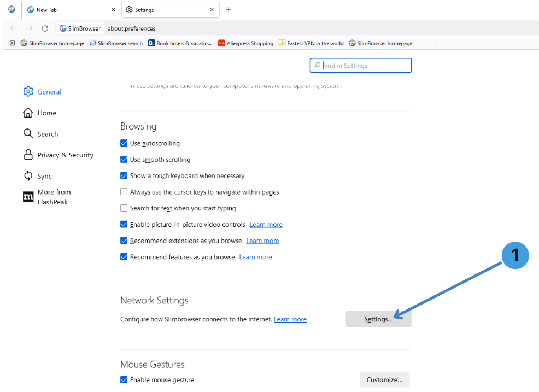
Task: Click the magnifier icon inside Find in Settings
Action: click(317, 65)
